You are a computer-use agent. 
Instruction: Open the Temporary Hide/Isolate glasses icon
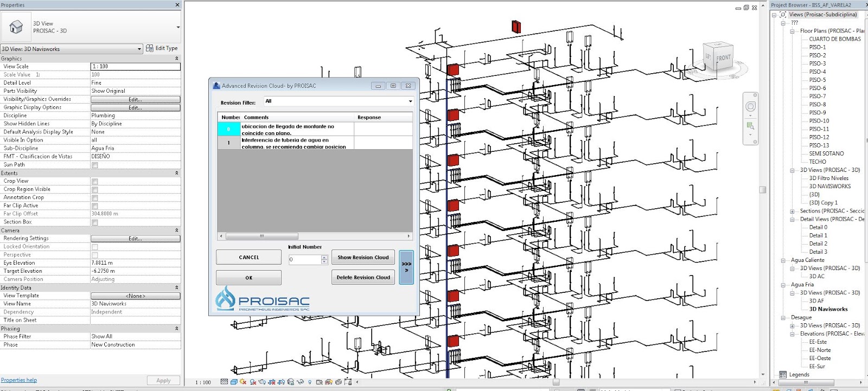click(x=300, y=382)
